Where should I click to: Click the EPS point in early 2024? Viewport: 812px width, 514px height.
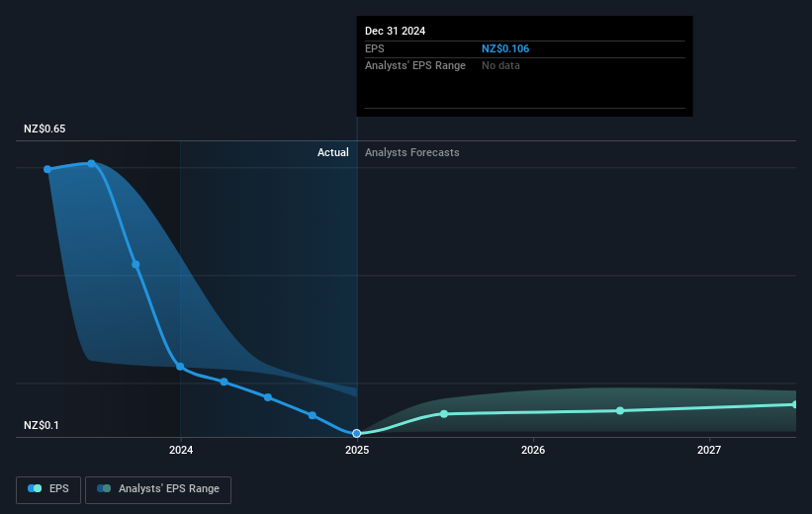224,382
